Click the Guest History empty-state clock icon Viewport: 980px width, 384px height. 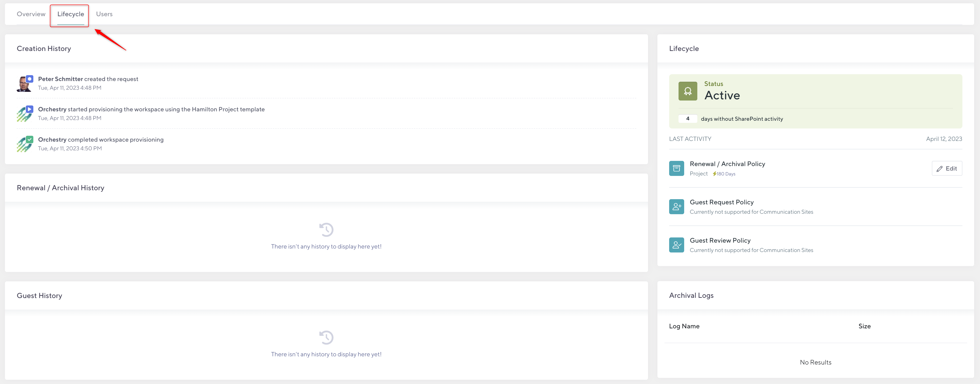click(x=326, y=337)
